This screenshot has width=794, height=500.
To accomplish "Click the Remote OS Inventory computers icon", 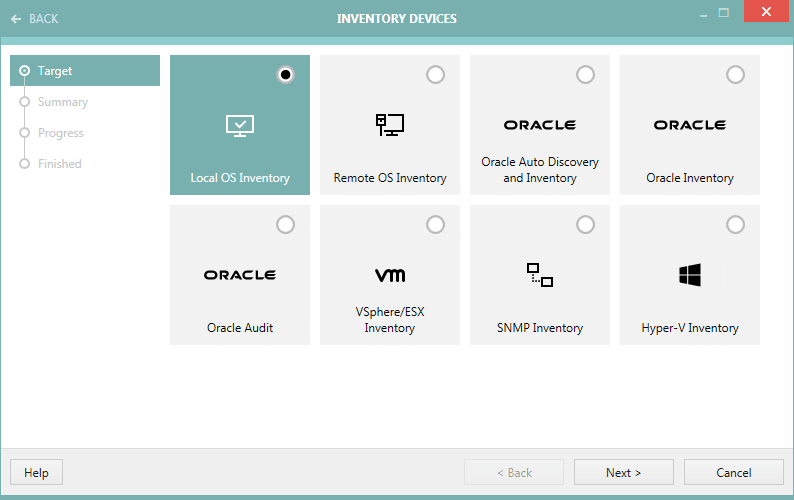I will point(390,125).
